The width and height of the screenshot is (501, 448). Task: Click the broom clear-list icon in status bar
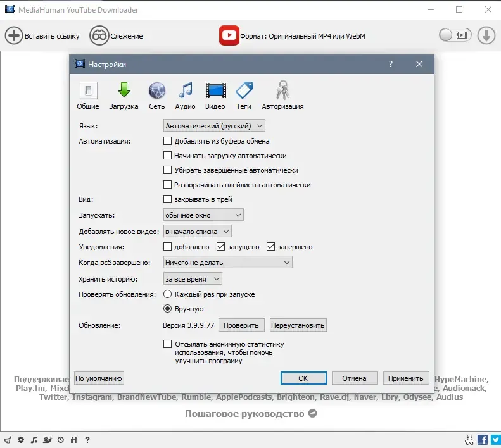click(x=8, y=440)
